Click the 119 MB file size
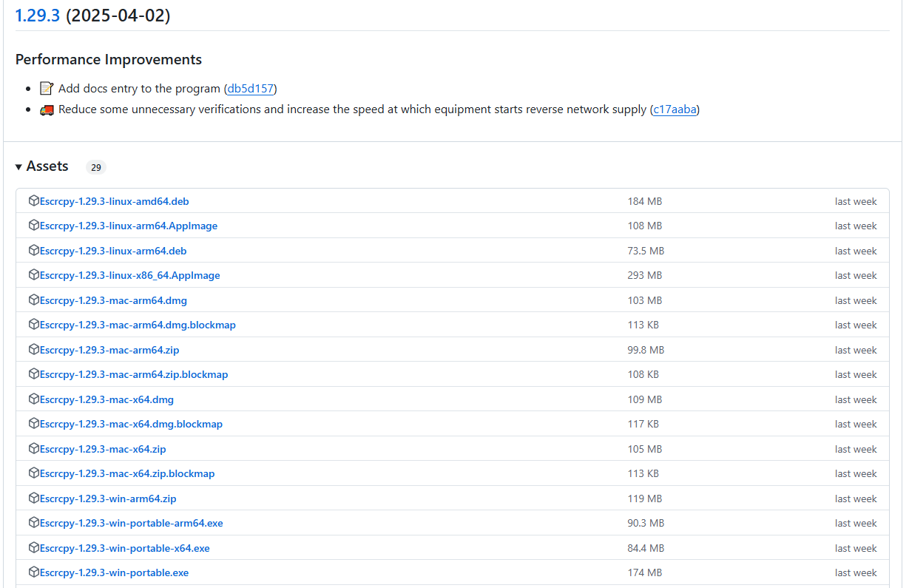The width and height of the screenshot is (909, 588). click(645, 499)
